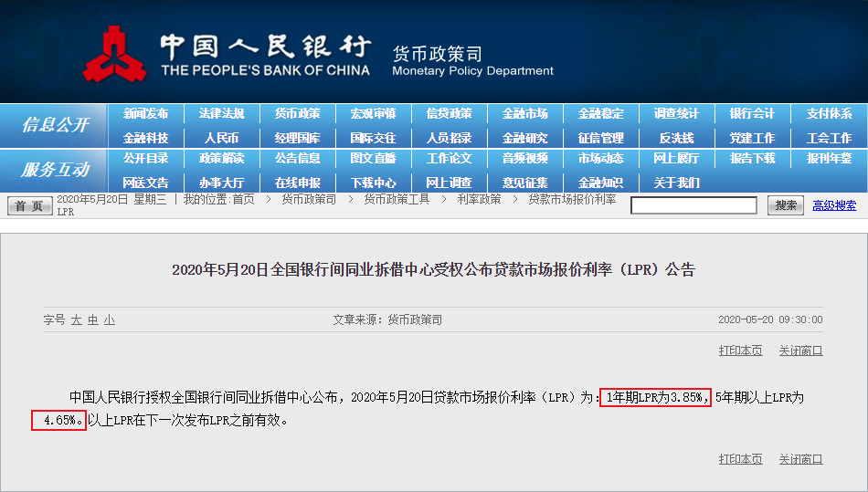This screenshot has height=492, width=868.
Task: Focus the search text input field
Action: (x=693, y=205)
